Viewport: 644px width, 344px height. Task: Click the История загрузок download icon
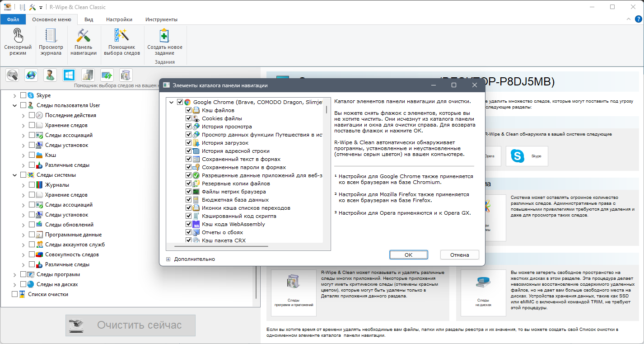click(x=196, y=143)
